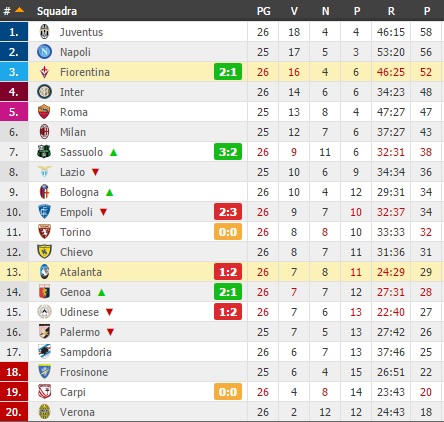Click the Chievo club crest icon
Viewport: 444px width, 422px height.
44,252
